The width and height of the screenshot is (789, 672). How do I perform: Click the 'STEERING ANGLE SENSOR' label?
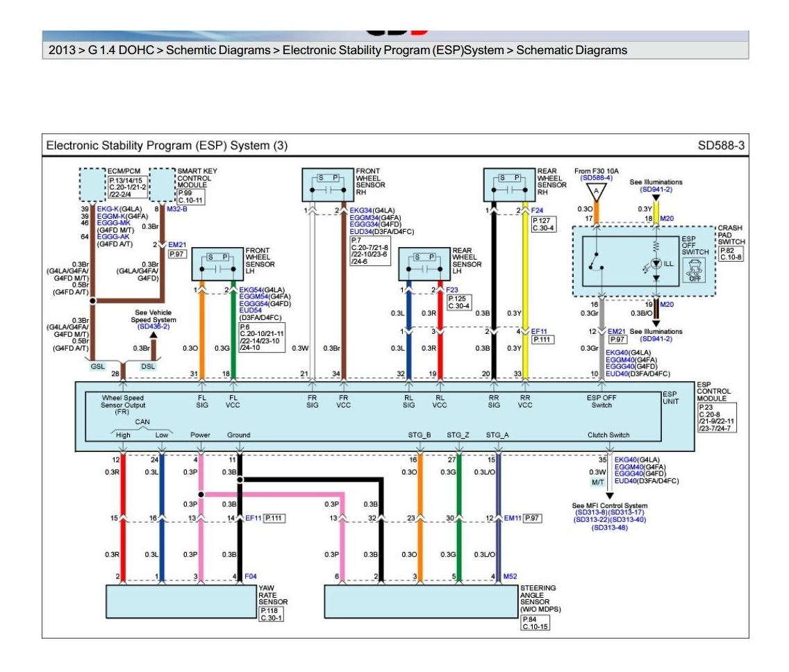click(x=538, y=595)
